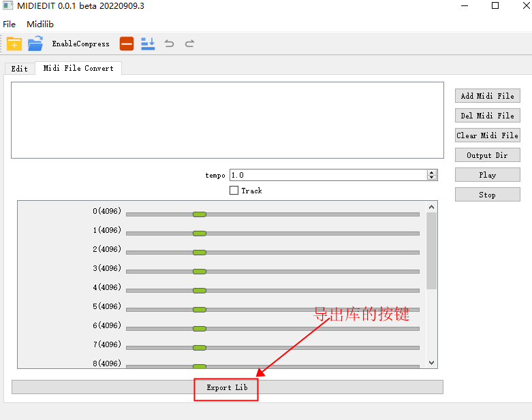
Task: Decrease tempo with the down spinner arrow
Action: pos(432,178)
